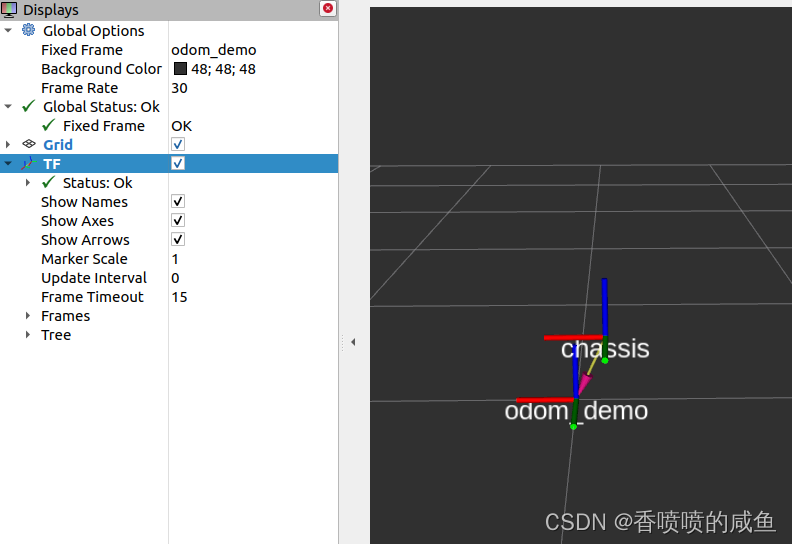Select the Global Status: Ok row
The height and width of the screenshot is (544, 792).
(x=101, y=107)
